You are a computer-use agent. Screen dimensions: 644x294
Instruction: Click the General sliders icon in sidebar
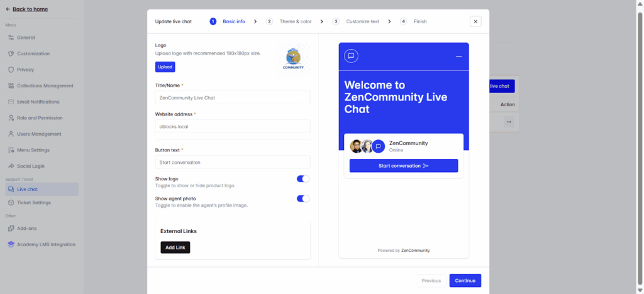click(11, 37)
